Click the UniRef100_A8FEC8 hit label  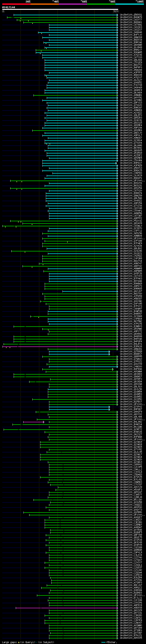(x=131, y=605)
